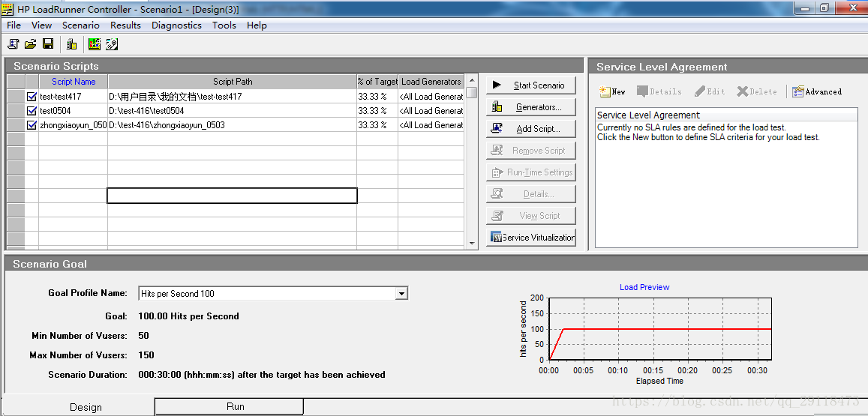Viewport: 868px width, 416px height.
Task: Click the 33.33 % cell for test-test417
Action: 377,96
